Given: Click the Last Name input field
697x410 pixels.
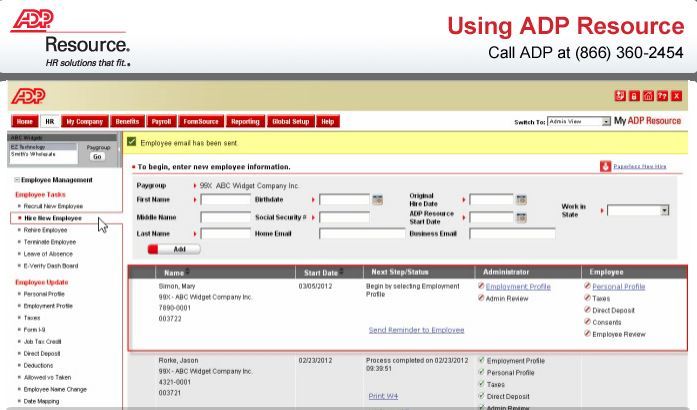Looking at the screenshot, I should point(225,233).
